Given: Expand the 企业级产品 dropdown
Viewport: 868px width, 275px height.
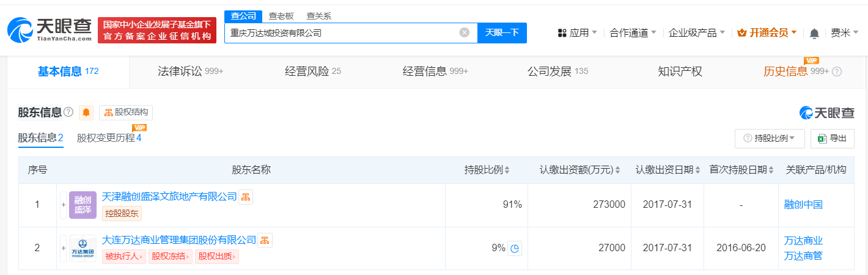Looking at the screenshot, I should coord(697,33).
